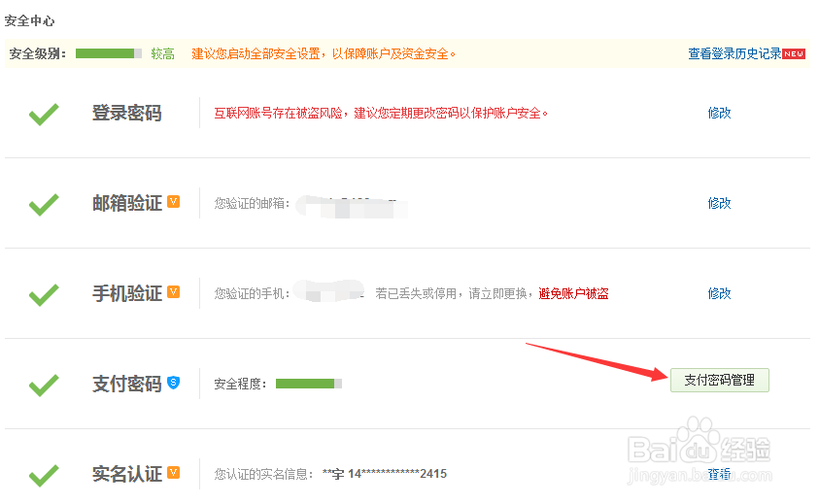Viewport: 819px width, 504px height.
Task: Click the green checkmark beside 实名认证
Action: point(44,476)
